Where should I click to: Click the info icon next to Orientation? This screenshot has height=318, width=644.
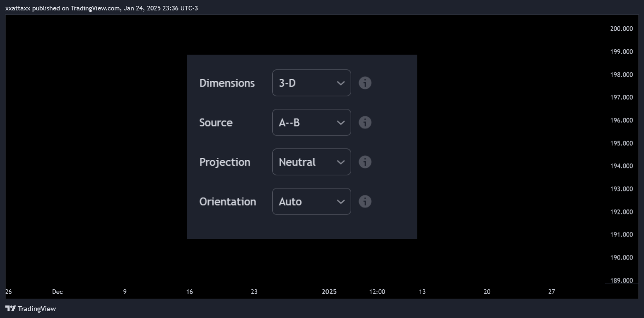365,202
